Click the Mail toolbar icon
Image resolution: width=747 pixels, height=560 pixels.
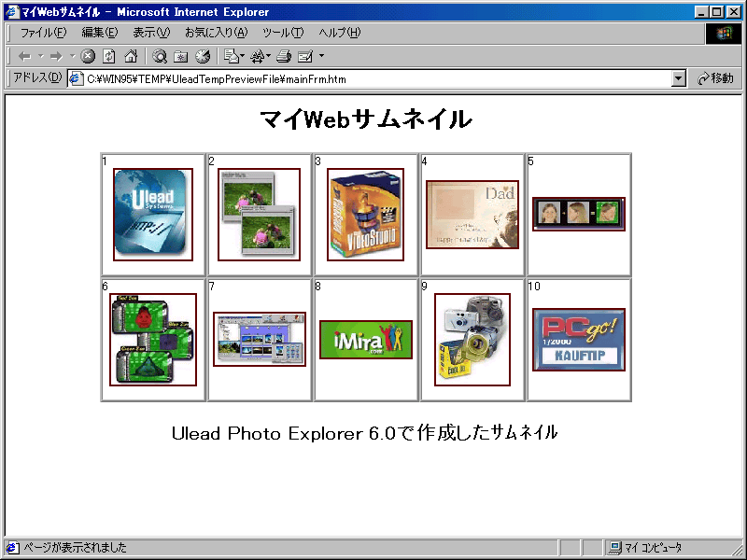[x=231, y=56]
